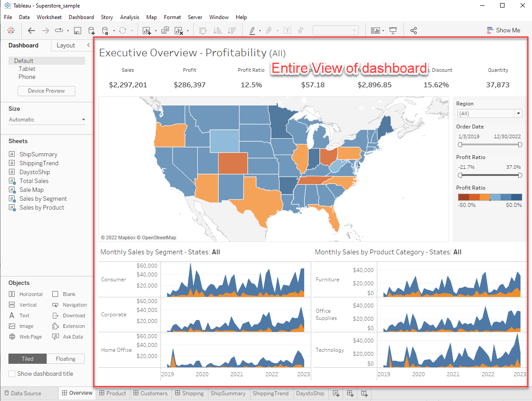Select the Tiled layout toggle

(27, 359)
